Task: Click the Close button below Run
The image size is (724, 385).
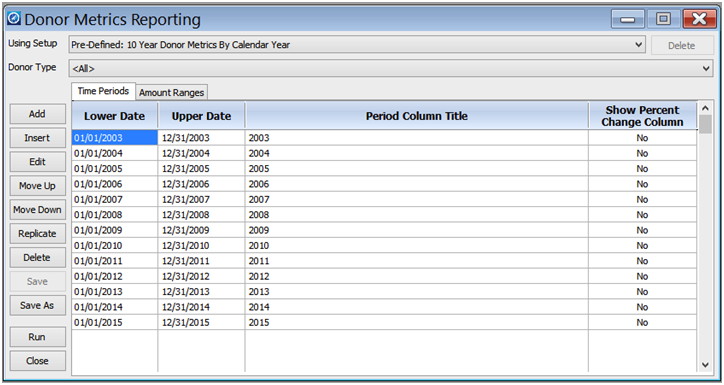Action: pos(37,361)
